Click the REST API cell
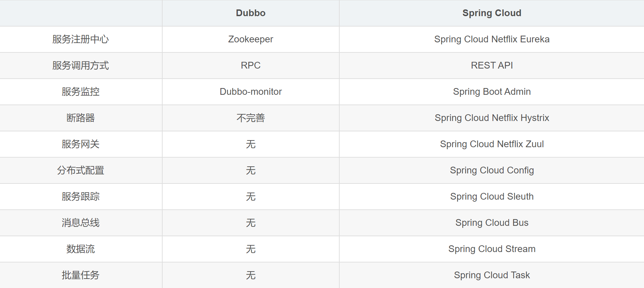Screen dimensions: 644x288 pyautogui.click(x=491, y=66)
